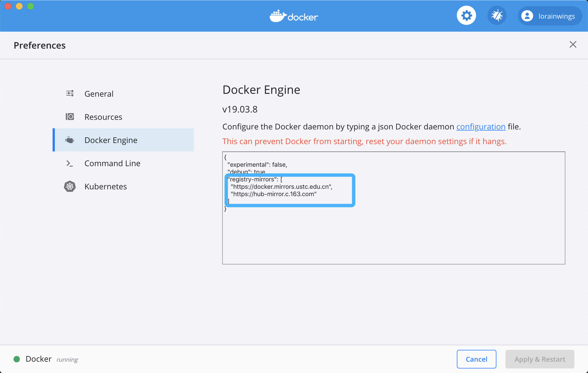Open the Command Line tab
The width and height of the screenshot is (588, 373).
click(123, 163)
